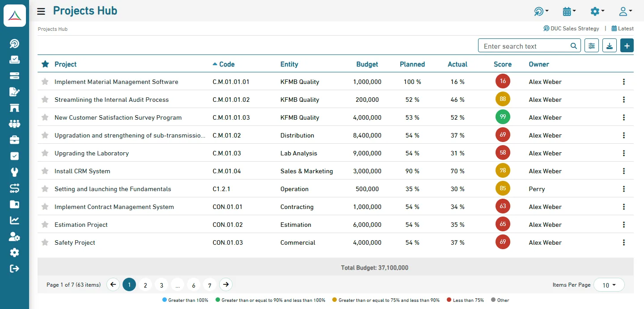Open the chart analytics icon in sidebar

click(14, 220)
